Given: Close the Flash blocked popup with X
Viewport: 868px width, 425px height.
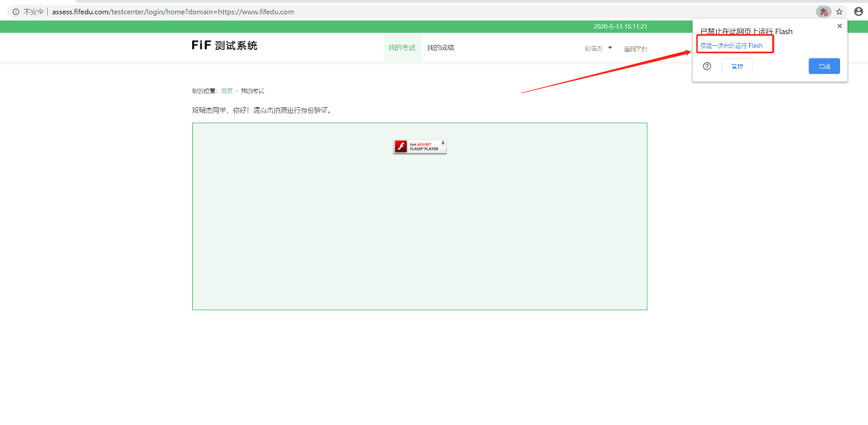Looking at the screenshot, I should (x=840, y=27).
